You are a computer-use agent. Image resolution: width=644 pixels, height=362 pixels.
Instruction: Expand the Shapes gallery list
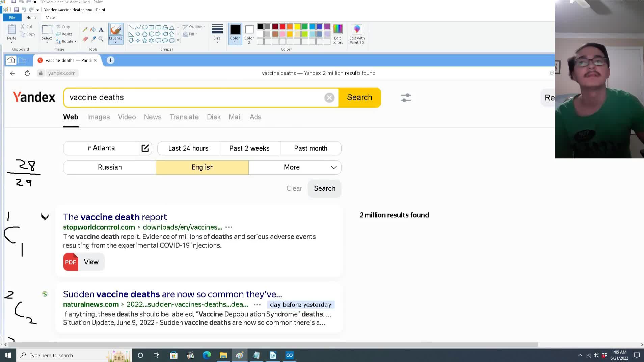(x=178, y=41)
